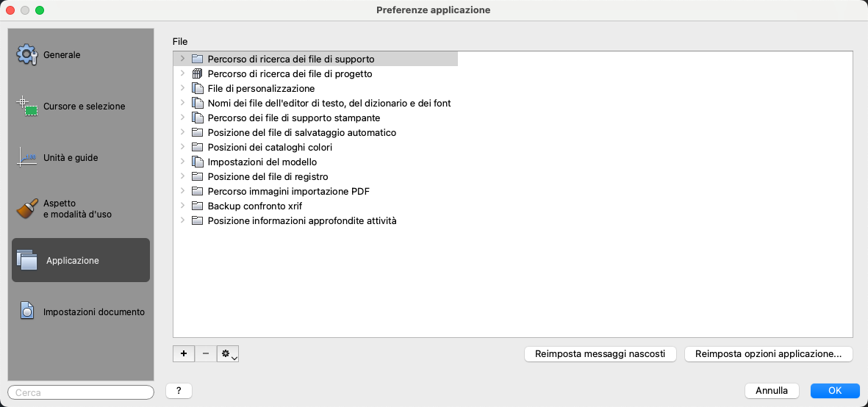Open the gear options dropdown below the list
Screen dimensions: 868x407
click(x=228, y=354)
